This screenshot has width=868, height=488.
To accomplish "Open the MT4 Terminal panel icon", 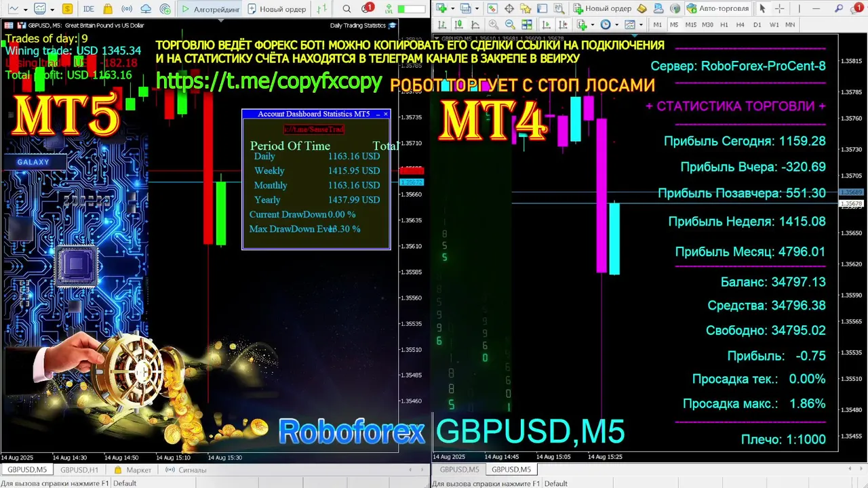I will pos(542,8).
